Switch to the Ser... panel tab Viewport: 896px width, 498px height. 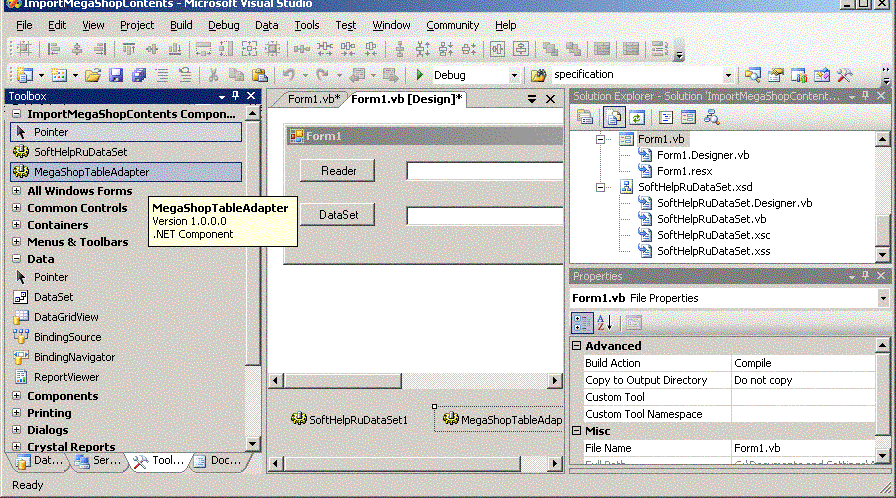click(98, 461)
